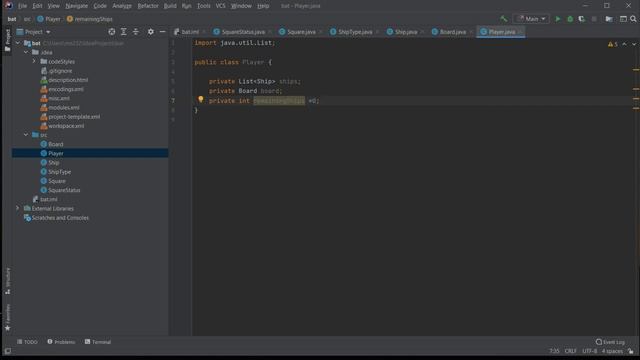The width and height of the screenshot is (640, 360).
Task: Open the VCS menu
Action: pyautogui.click(x=220, y=6)
